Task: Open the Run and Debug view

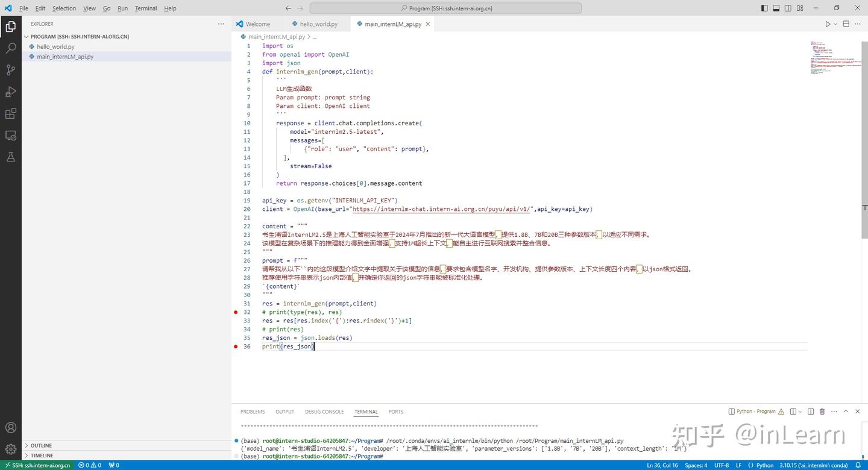Action: pyautogui.click(x=11, y=92)
